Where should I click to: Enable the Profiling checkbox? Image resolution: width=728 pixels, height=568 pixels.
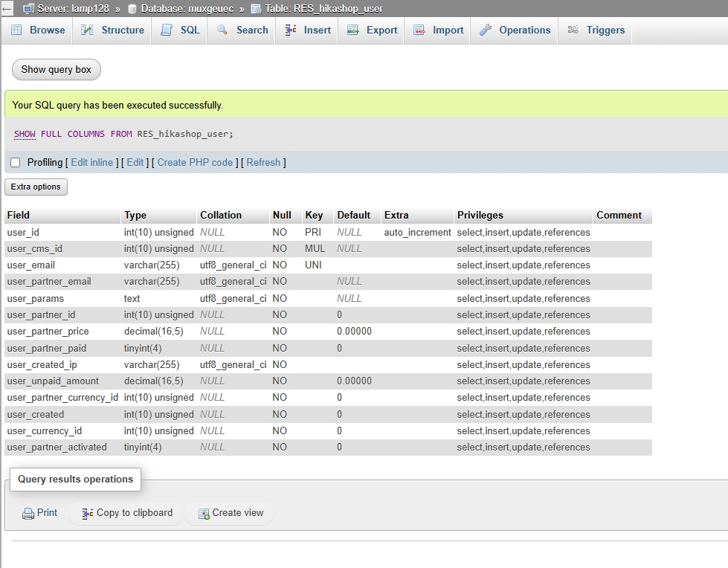point(16,163)
